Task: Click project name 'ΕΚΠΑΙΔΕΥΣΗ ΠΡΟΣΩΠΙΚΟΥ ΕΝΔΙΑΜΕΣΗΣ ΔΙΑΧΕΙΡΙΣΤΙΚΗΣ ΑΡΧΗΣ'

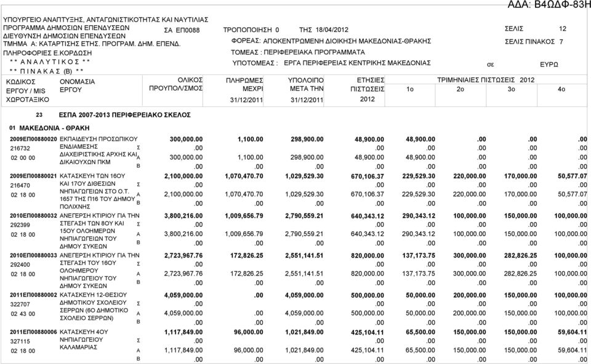Action: 98,151
